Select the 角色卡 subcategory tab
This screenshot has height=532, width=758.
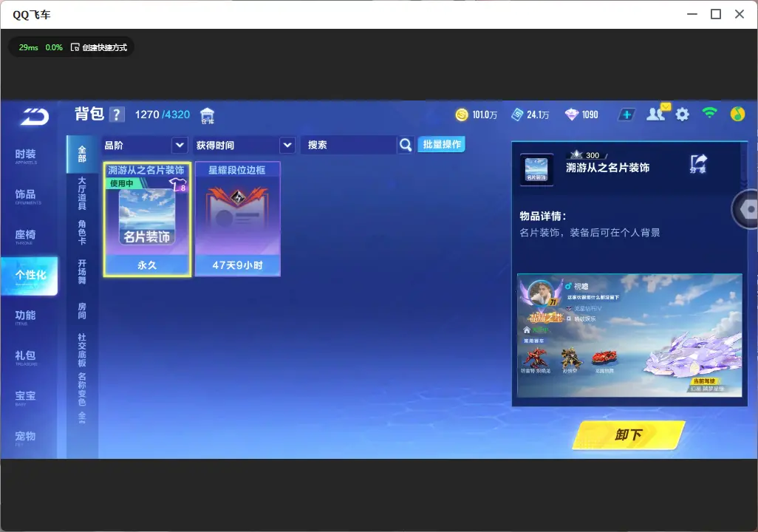tap(82, 232)
